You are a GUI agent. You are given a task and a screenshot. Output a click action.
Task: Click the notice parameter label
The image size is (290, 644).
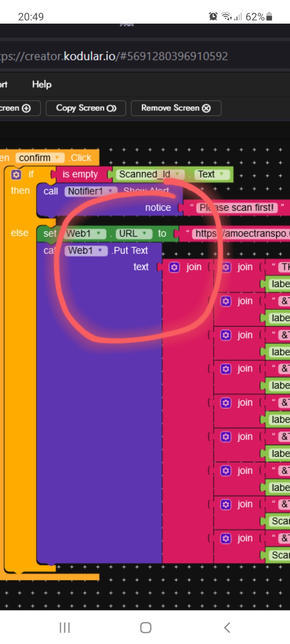(158, 207)
